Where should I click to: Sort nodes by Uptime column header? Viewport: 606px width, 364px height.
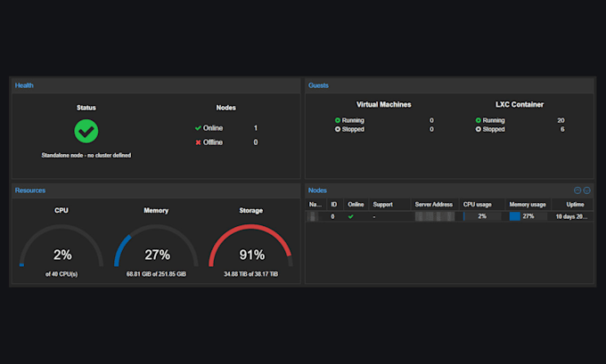pyautogui.click(x=572, y=205)
